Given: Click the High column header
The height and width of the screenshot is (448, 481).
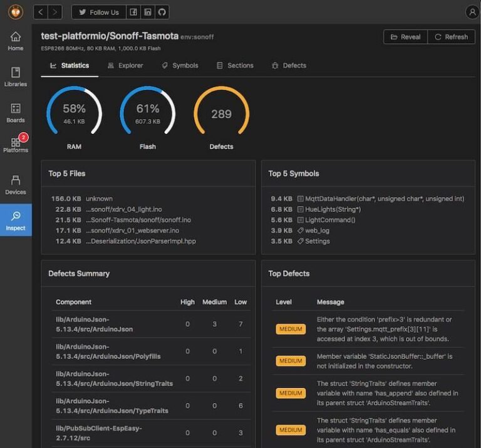Looking at the screenshot, I should coord(187,302).
